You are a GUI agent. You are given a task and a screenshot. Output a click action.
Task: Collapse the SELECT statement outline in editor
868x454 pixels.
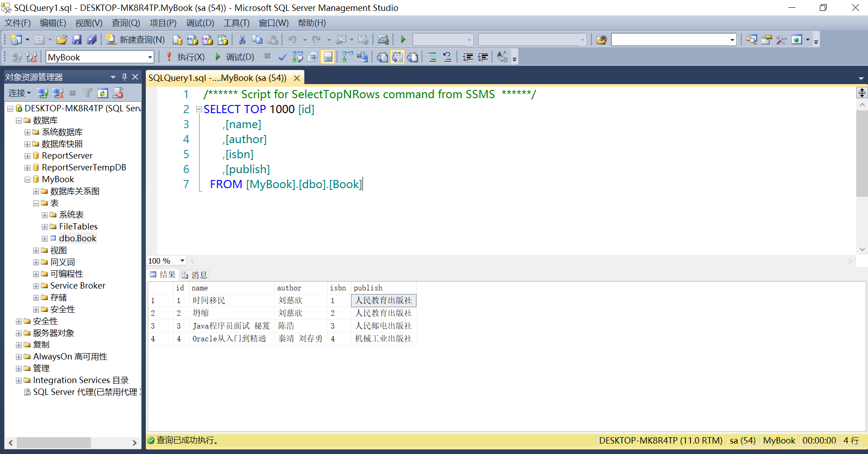[199, 109]
